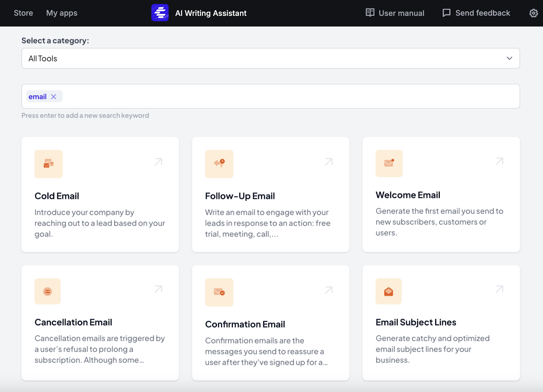Click the User manual book icon
The width and height of the screenshot is (543, 392).
pos(370,13)
